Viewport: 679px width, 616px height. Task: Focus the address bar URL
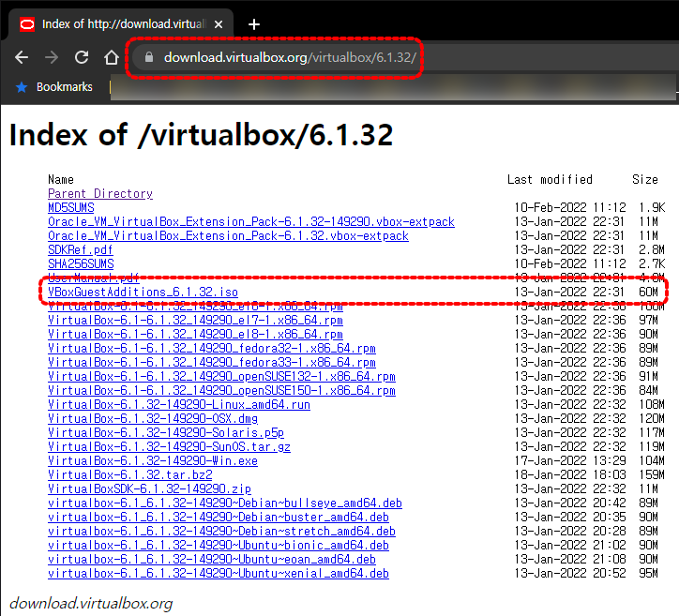290,57
